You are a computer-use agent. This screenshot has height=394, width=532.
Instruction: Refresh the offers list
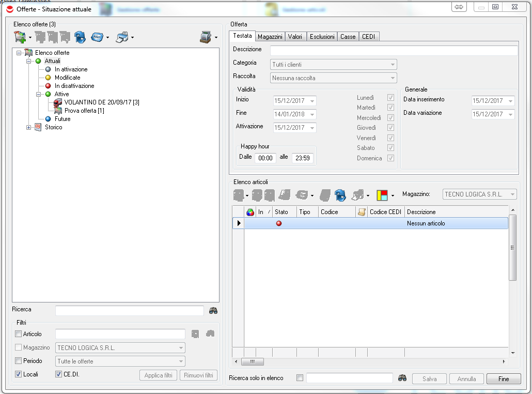pyautogui.click(x=80, y=37)
